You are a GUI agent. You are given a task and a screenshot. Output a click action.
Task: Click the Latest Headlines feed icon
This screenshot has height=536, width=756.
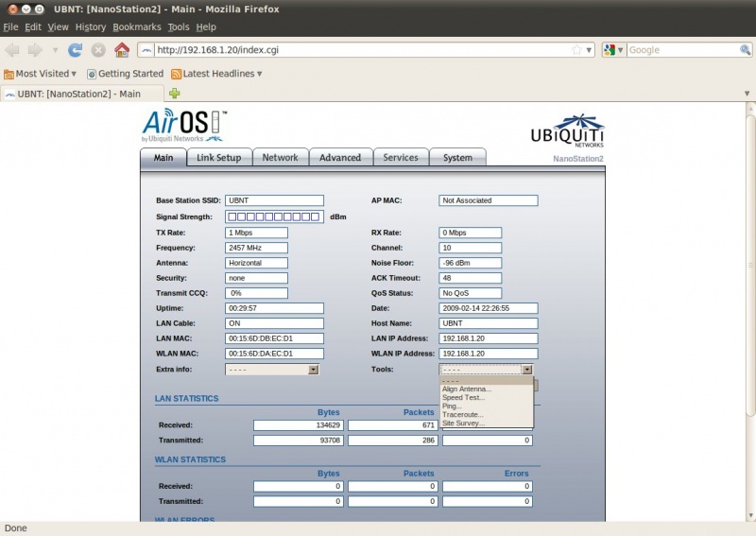coord(176,74)
